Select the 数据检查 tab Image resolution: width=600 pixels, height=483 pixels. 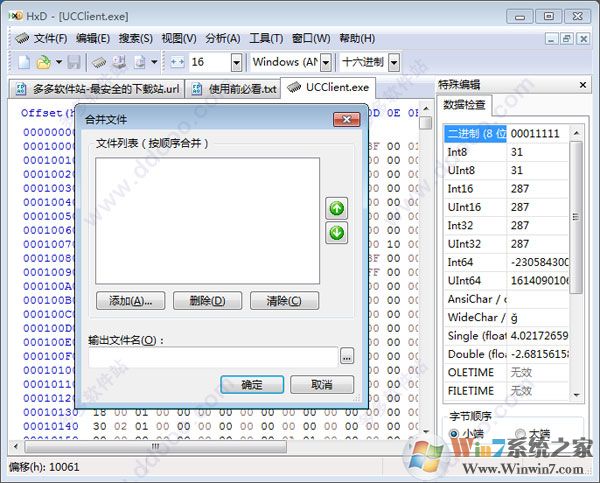(464, 104)
